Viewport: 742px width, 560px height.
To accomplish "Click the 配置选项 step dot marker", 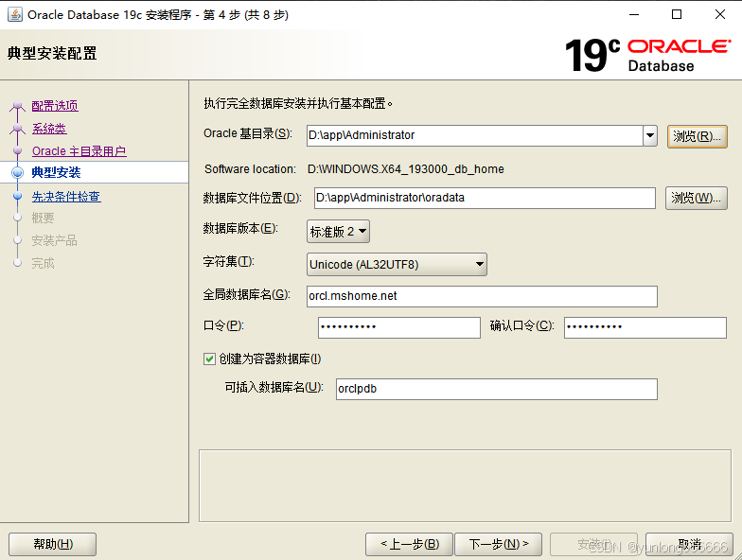I will 17,106.
